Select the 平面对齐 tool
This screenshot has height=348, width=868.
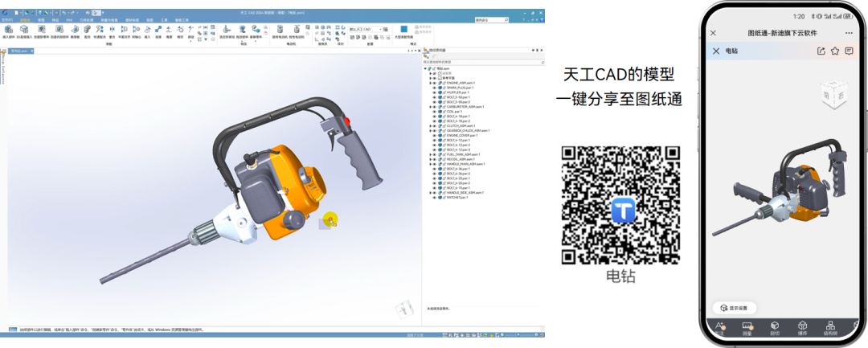click(124, 31)
